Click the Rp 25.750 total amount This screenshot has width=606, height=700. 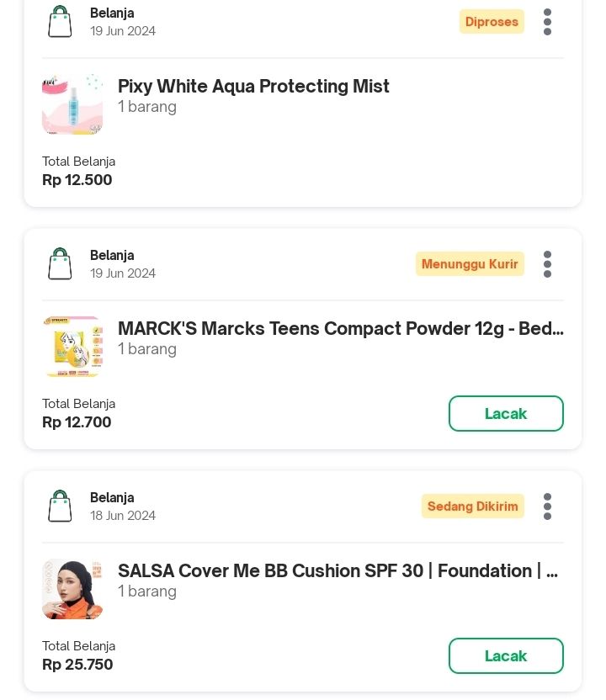[x=77, y=665]
